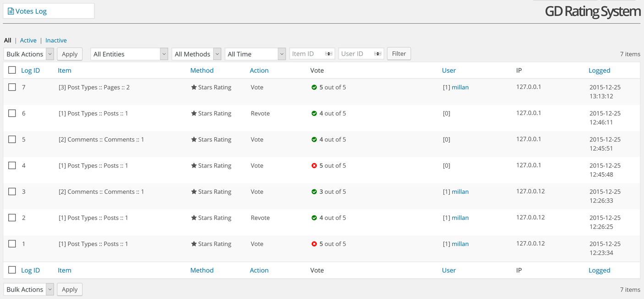The width and height of the screenshot is (644, 299).
Task: Click star icon beside log 2 Stars Rating
Action: pyautogui.click(x=194, y=218)
